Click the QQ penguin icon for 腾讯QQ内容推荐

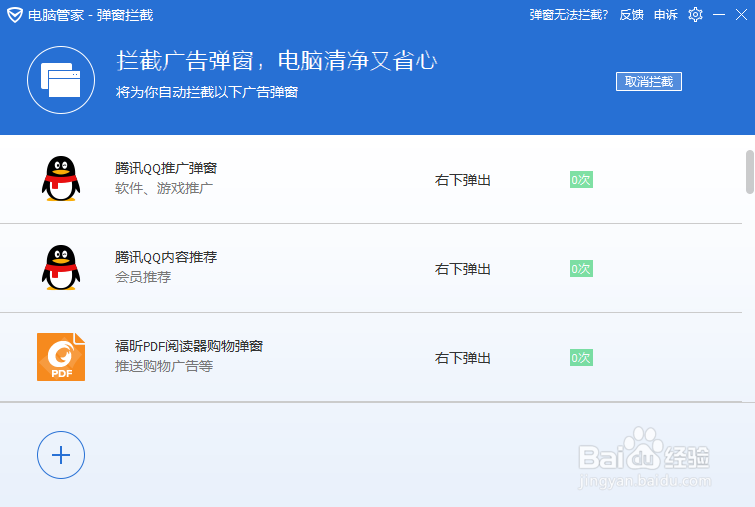tap(61, 268)
